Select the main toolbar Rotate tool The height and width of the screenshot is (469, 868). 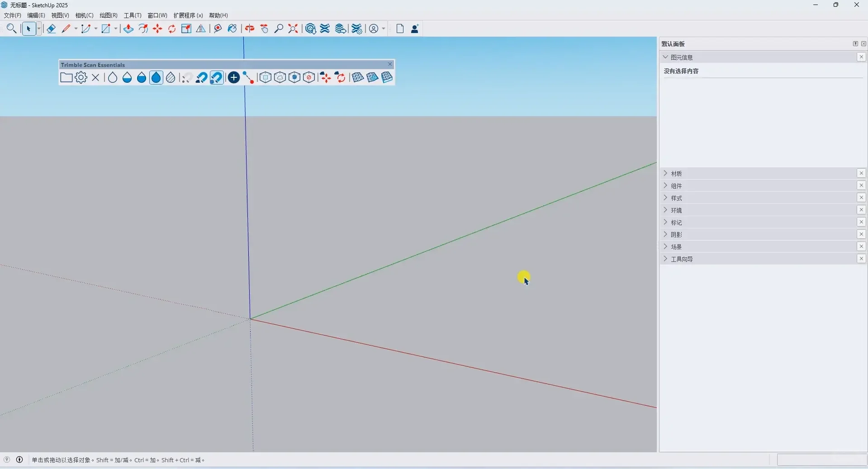click(172, 29)
